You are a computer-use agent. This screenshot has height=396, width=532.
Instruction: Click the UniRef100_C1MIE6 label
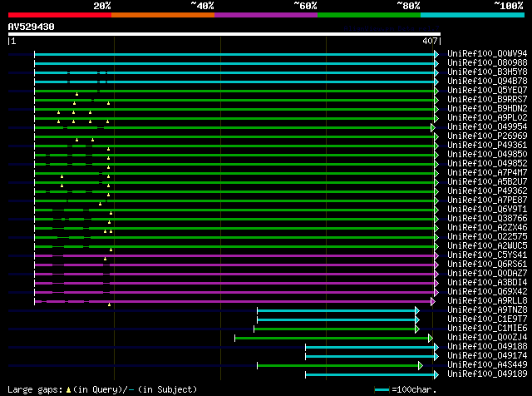[x=487, y=329]
